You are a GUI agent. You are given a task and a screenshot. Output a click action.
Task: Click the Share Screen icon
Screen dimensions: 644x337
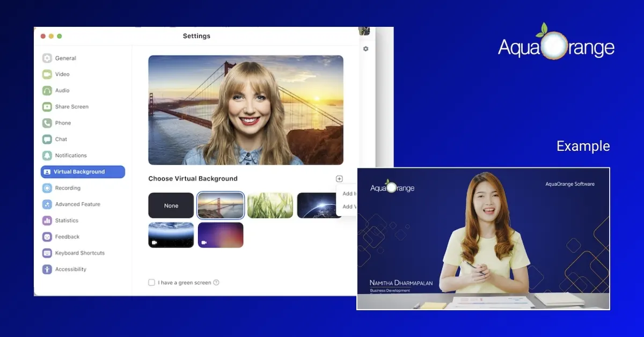(47, 107)
